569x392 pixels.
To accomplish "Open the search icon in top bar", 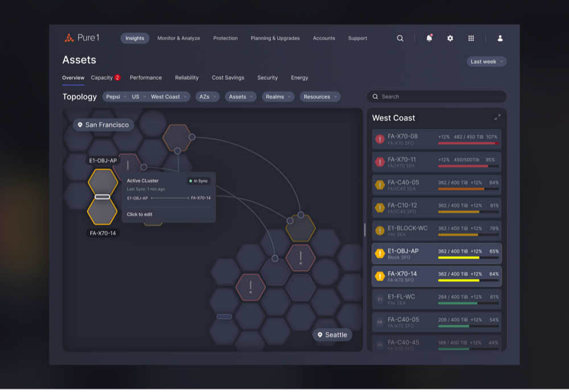I will [400, 38].
